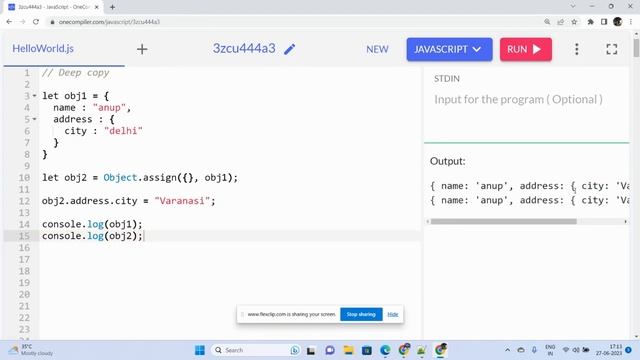640x360 pixels.
Task: Collapse the obj1 block at line 3
Action: (34, 96)
